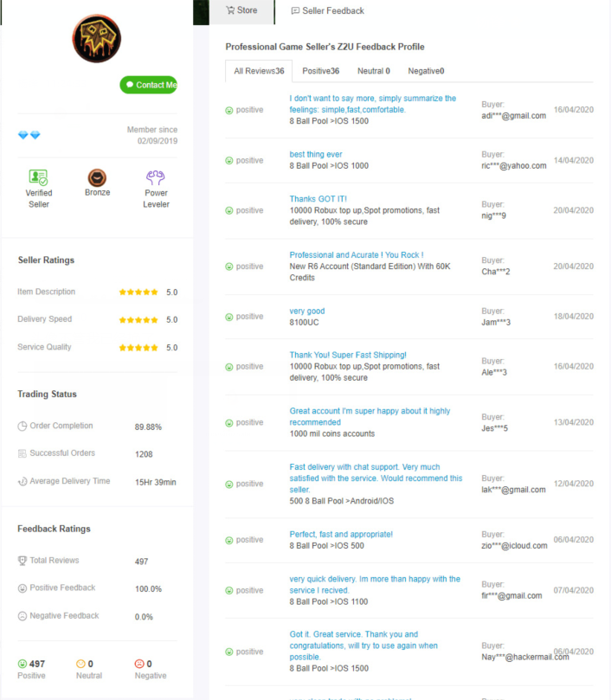
Task: Click the blue diamonds level icon
Action: click(x=29, y=135)
